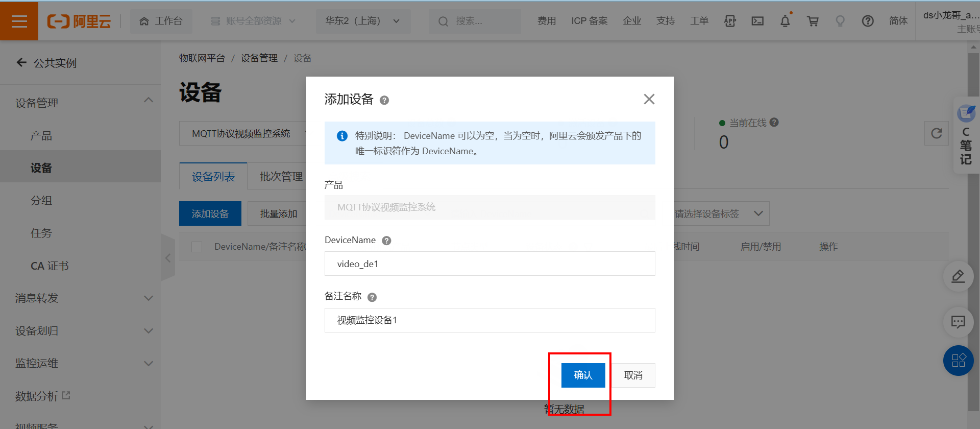This screenshot has height=429, width=980.
Task: Click the help icon beside DeviceName
Action: [x=386, y=241]
